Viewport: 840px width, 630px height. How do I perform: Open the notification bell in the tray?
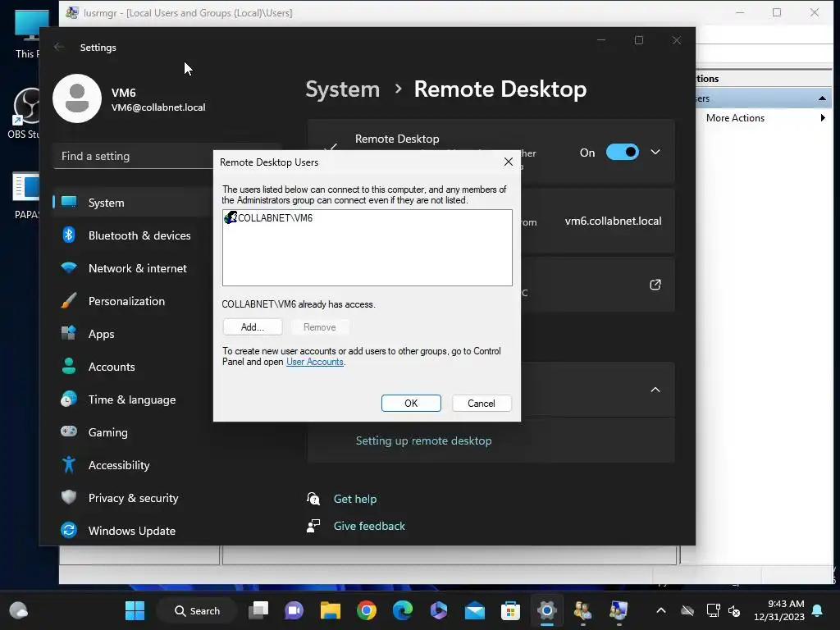[x=818, y=610]
